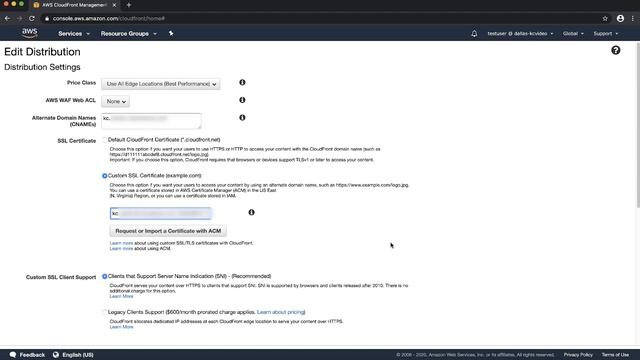This screenshot has width=640, height=360.
Task: Click the browser back arrow
Action: tap(7, 18)
